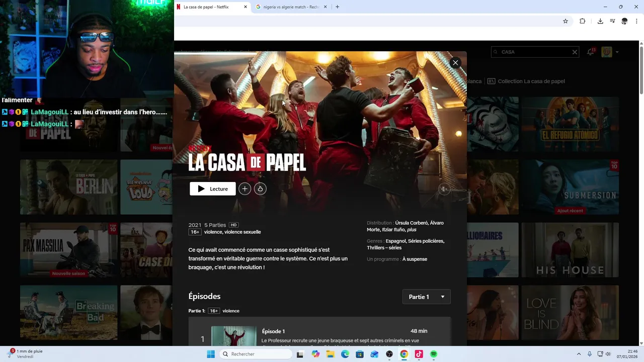Show hidden system tray icons
Image resolution: width=644 pixels, height=362 pixels.
point(579,354)
